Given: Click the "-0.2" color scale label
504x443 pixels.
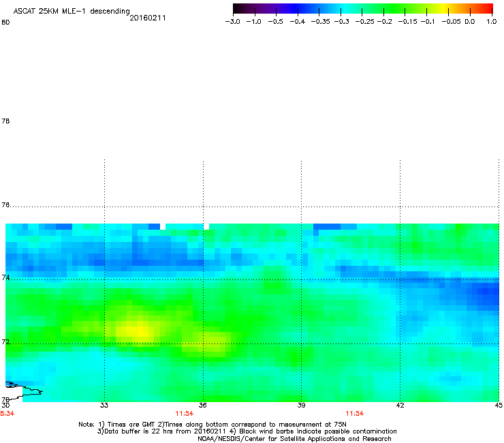Looking at the screenshot, I should pyautogui.click(x=384, y=22).
